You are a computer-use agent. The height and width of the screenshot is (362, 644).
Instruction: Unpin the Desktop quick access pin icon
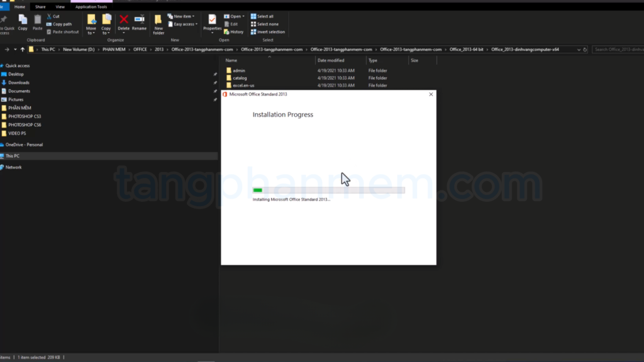click(x=215, y=74)
